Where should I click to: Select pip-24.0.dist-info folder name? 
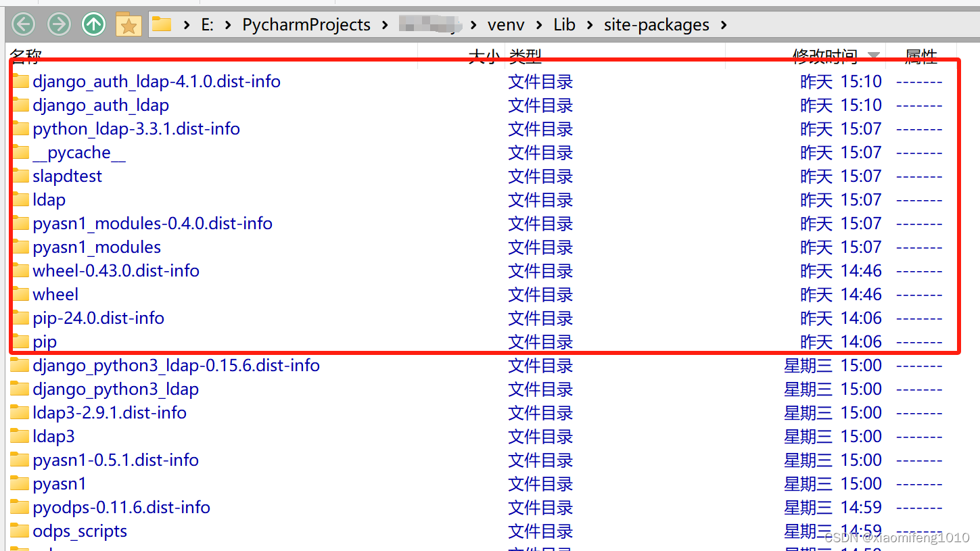pos(98,318)
